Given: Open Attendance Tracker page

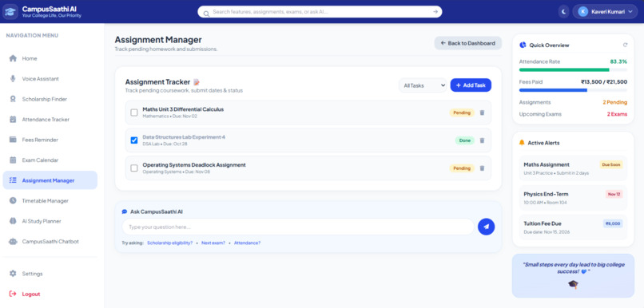Looking at the screenshot, I should 50,120.
